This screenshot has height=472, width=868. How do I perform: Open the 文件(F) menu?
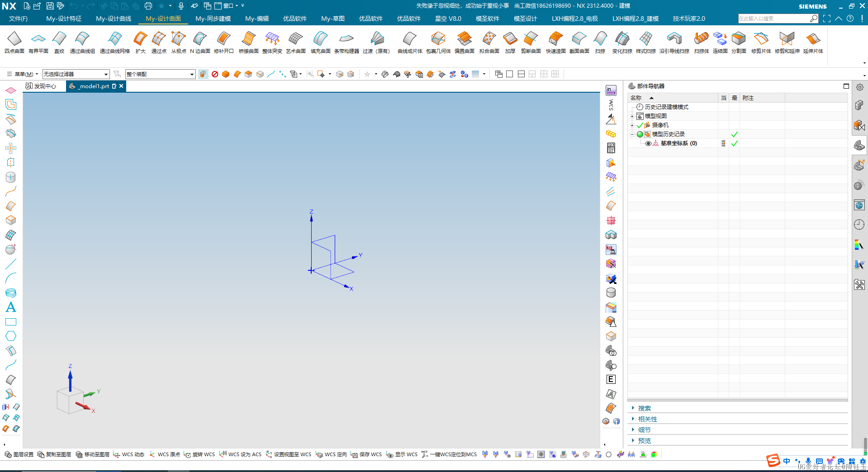click(x=18, y=19)
